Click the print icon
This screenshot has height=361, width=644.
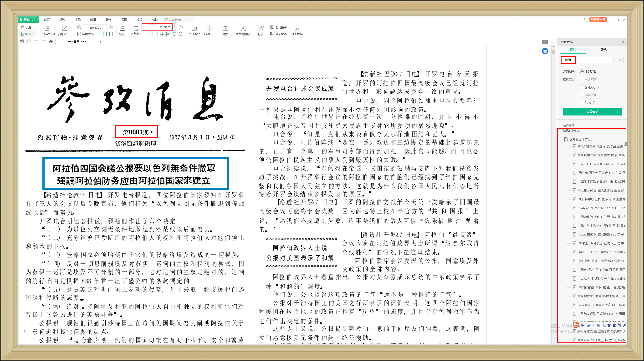coord(22,42)
